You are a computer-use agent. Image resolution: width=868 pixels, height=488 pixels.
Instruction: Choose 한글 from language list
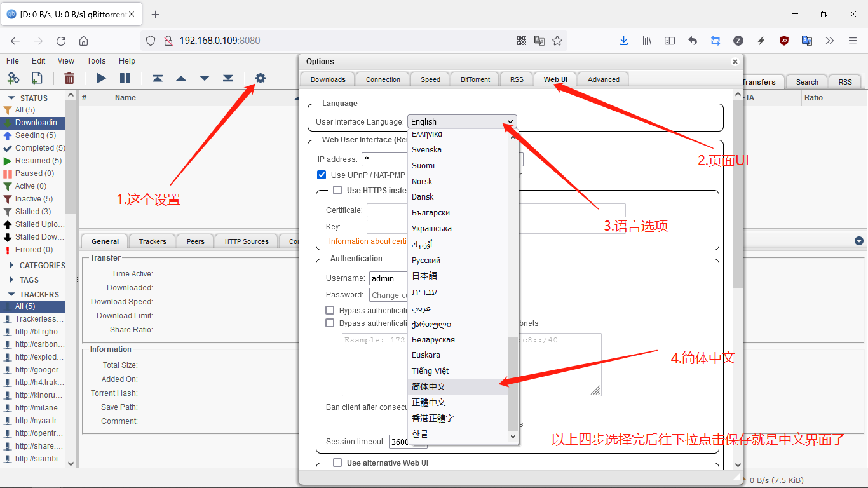[458, 434]
